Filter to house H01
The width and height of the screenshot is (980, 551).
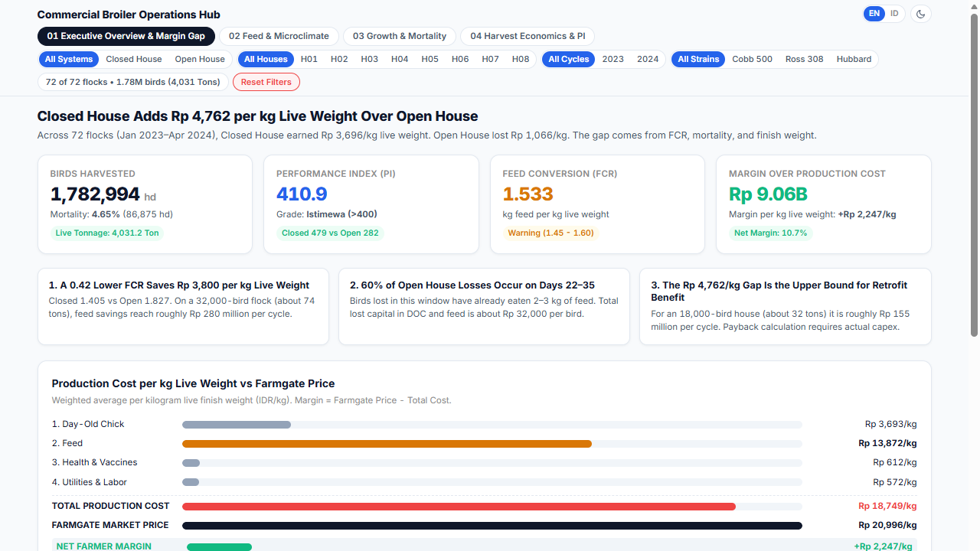click(x=309, y=59)
